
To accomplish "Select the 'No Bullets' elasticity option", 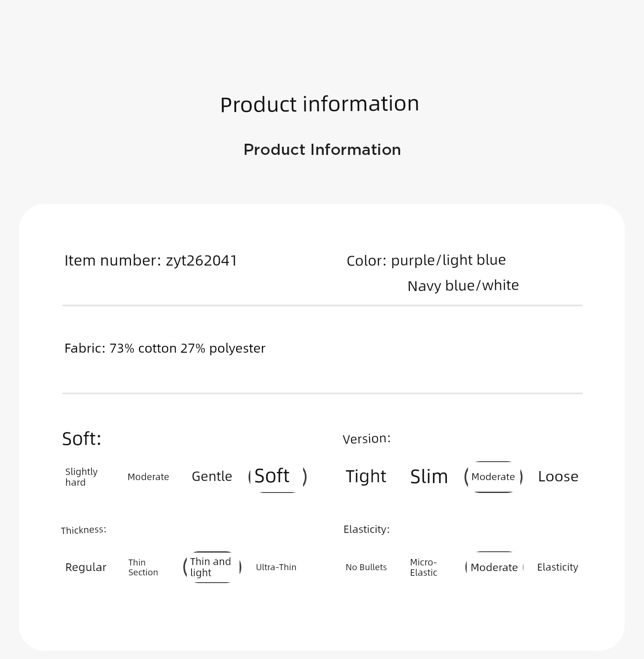I will pos(366,567).
